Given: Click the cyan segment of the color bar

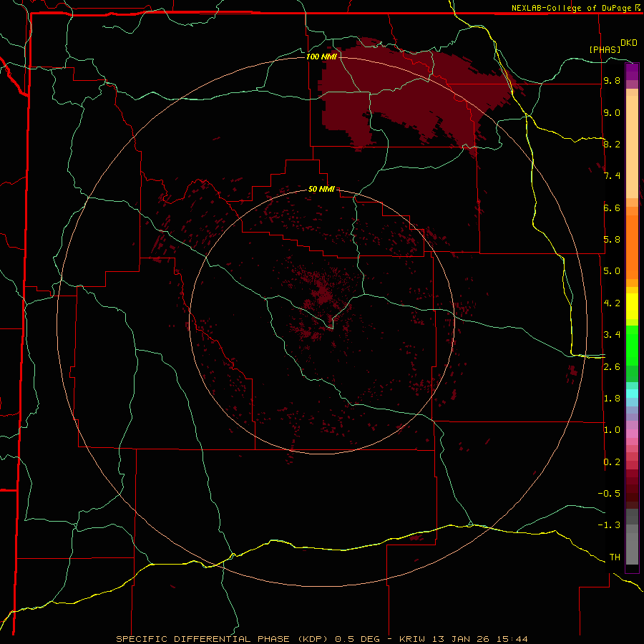Looking at the screenshot, I should [632, 394].
